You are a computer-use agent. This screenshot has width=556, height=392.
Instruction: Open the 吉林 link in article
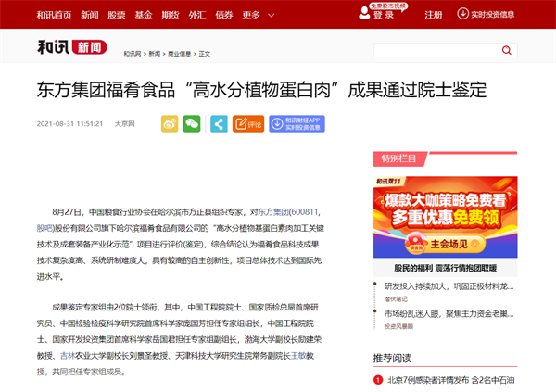[68, 356]
